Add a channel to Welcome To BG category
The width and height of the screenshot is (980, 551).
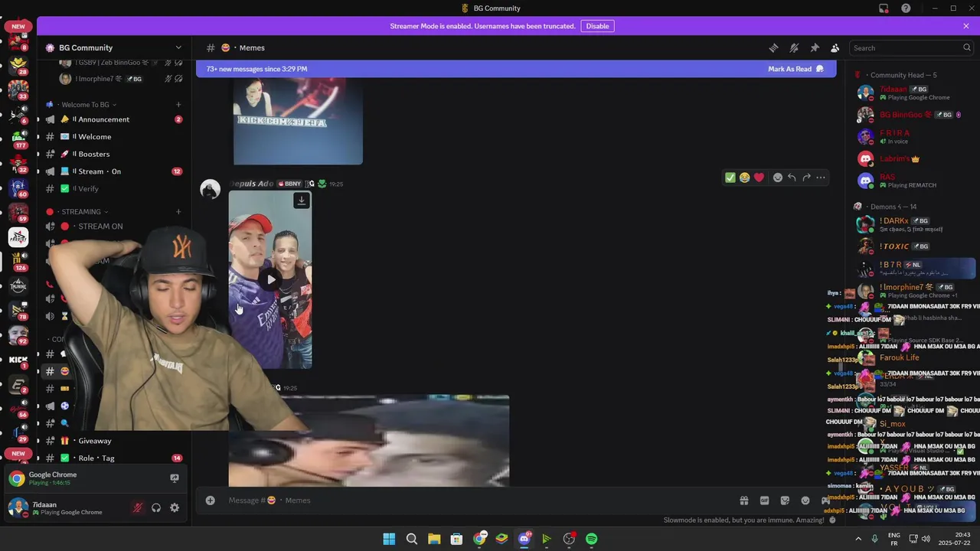(x=178, y=105)
